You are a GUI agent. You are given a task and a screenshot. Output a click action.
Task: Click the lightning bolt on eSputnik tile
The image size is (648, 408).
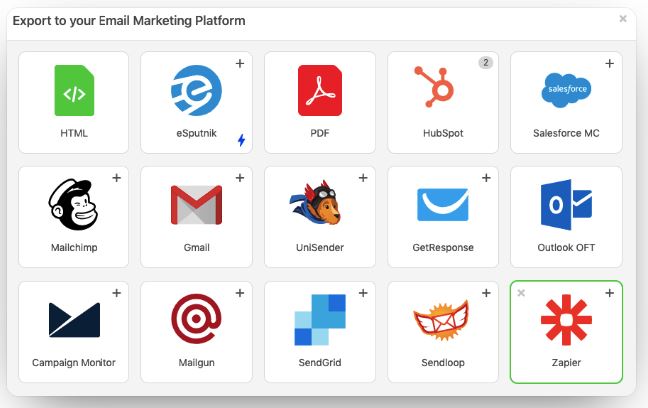pos(242,140)
